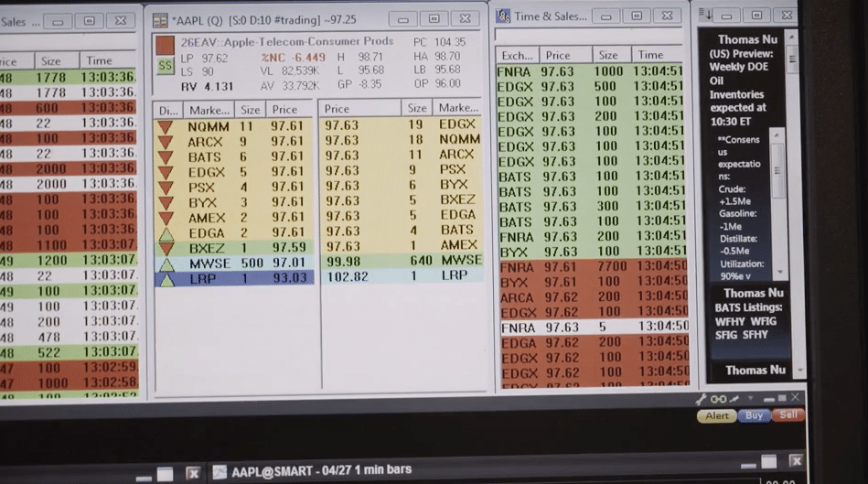Click the inner news article scrollbar down arrow
The height and width of the screenshot is (484, 868).
click(x=780, y=272)
